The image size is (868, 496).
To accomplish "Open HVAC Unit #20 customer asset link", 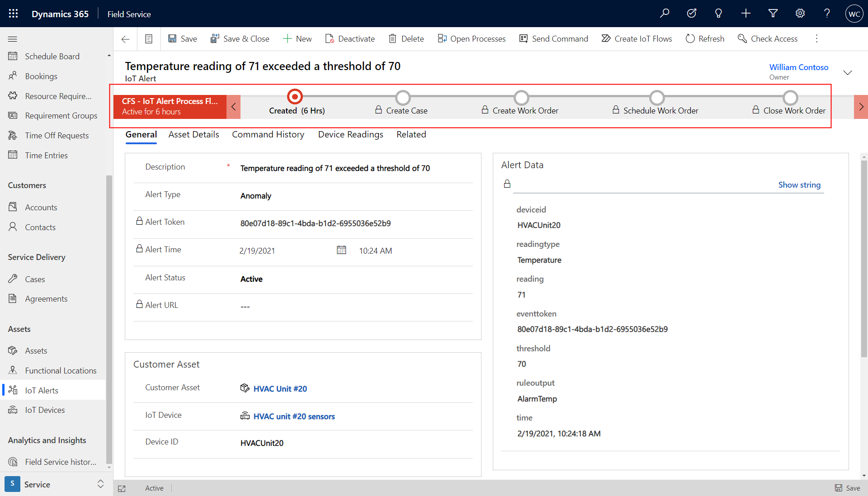I will [279, 388].
